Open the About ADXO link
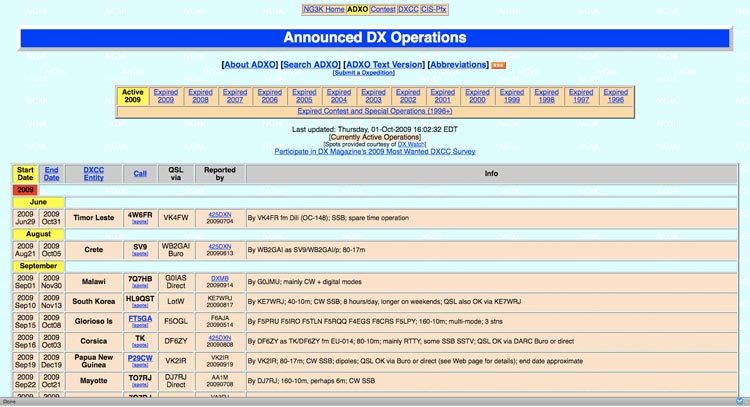 tap(249, 65)
